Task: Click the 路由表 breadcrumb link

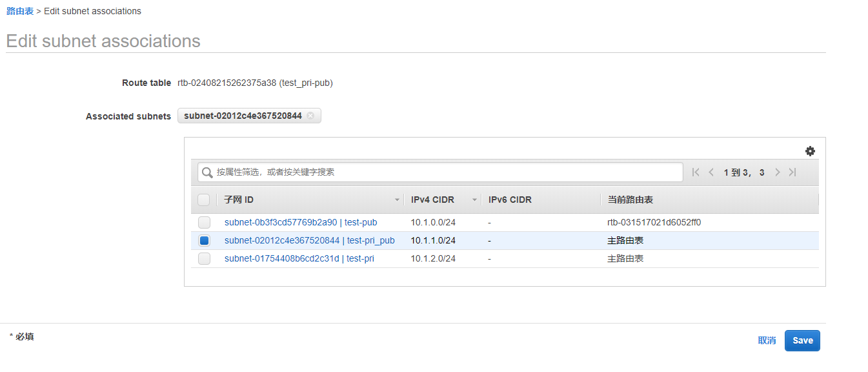Action: pos(20,11)
